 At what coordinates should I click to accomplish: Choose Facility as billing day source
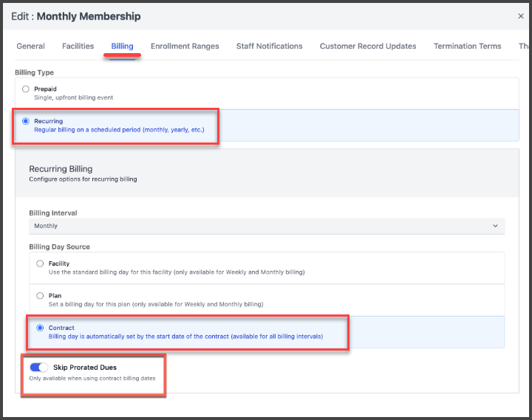(40, 264)
